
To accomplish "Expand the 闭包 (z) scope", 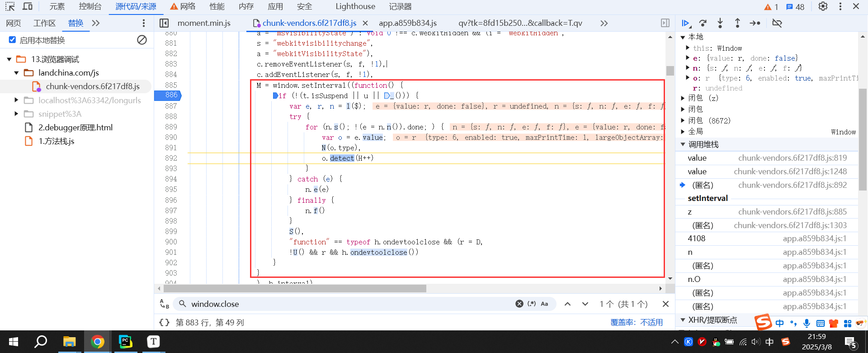I will (x=683, y=98).
